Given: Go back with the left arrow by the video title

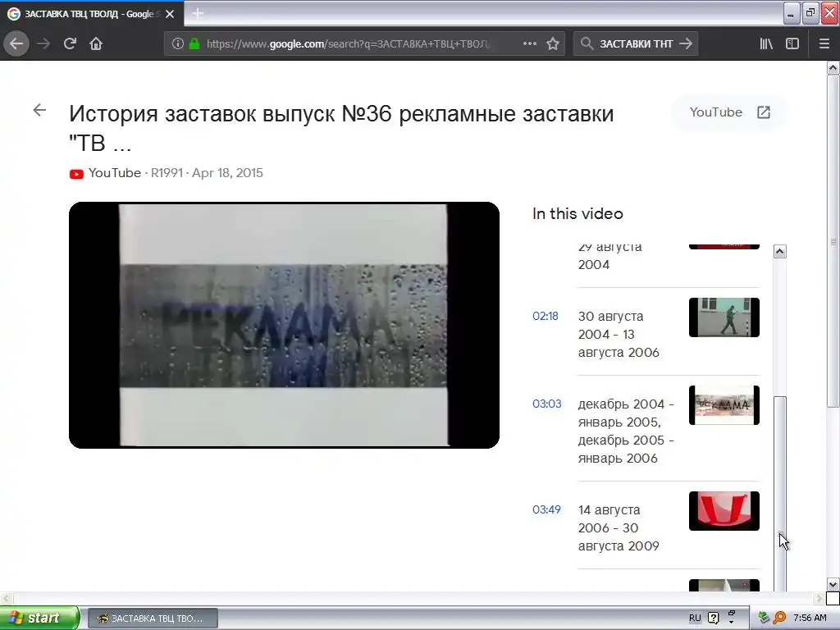Looking at the screenshot, I should [39, 111].
